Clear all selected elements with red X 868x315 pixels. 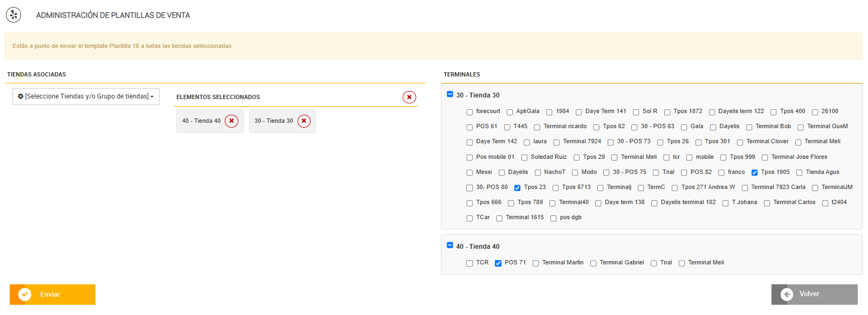[x=409, y=97]
